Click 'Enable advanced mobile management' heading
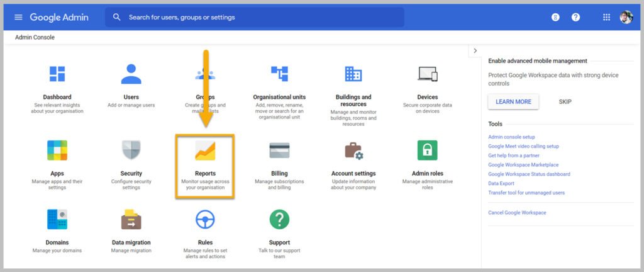 (538, 61)
